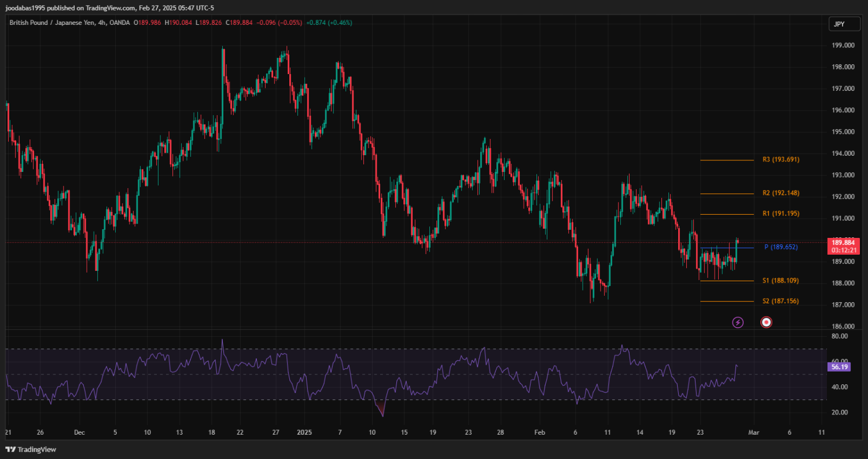Click the green +0.874 (+0.46%) change value

click(329, 23)
